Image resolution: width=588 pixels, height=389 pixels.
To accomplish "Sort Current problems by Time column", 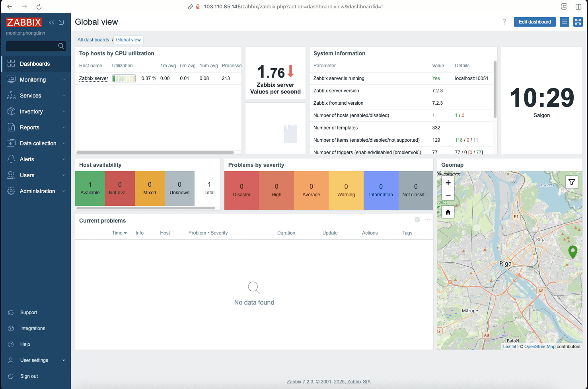I will click(x=119, y=233).
